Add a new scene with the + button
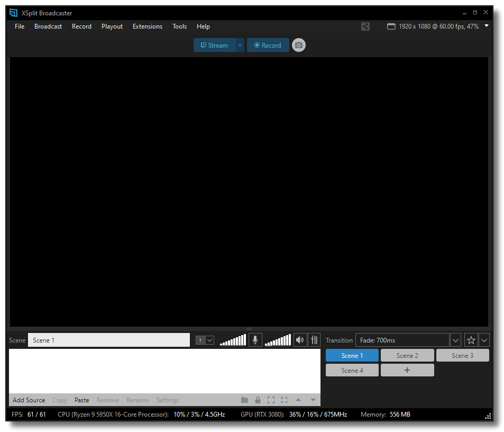The height and width of the screenshot is (432, 504). [x=407, y=370]
